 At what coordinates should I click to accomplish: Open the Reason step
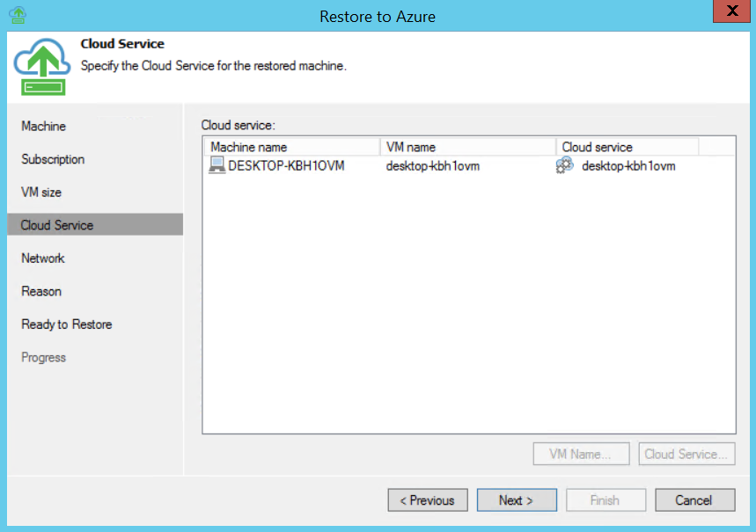(x=41, y=292)
